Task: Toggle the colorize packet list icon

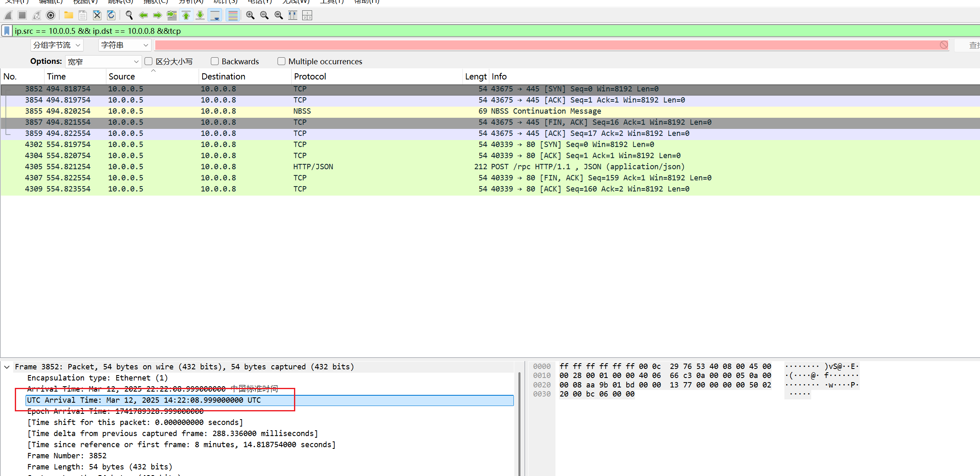Action: [x=233, y=15]
